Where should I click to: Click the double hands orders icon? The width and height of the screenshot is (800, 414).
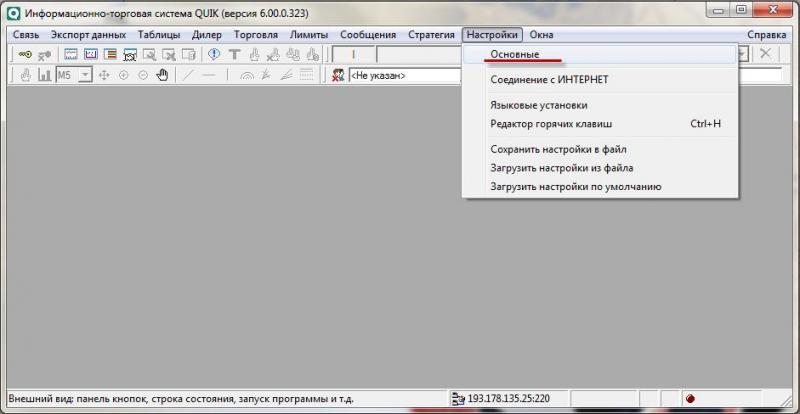click(x=293, y=54)
